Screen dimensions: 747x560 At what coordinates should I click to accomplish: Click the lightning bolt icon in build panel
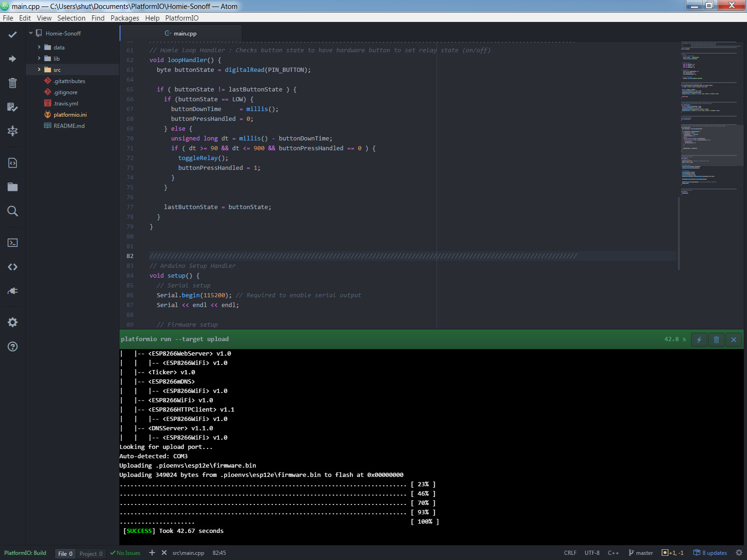coord(699,339)
